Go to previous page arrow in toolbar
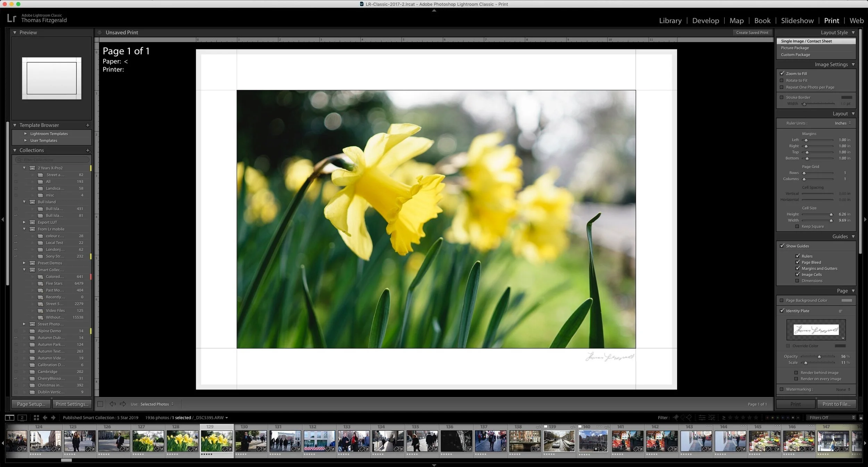Screen dimensions: 868x467 pos(112,404)
